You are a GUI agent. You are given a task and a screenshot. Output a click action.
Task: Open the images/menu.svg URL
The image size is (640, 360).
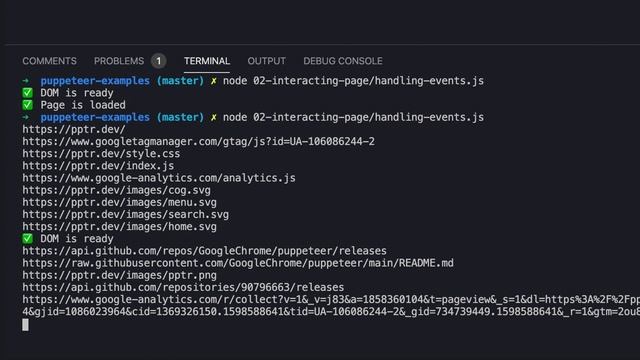(x=119, y=202)
